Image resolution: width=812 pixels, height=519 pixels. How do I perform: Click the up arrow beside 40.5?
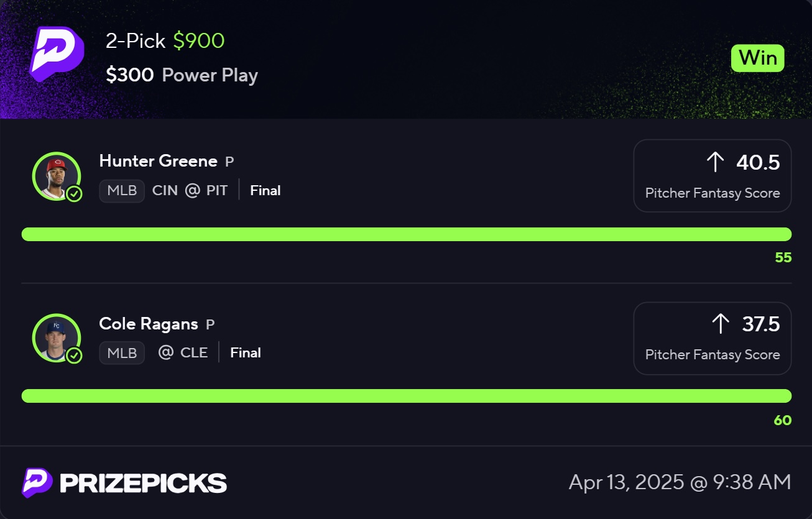pyautogui.click(x=716, y=162)
